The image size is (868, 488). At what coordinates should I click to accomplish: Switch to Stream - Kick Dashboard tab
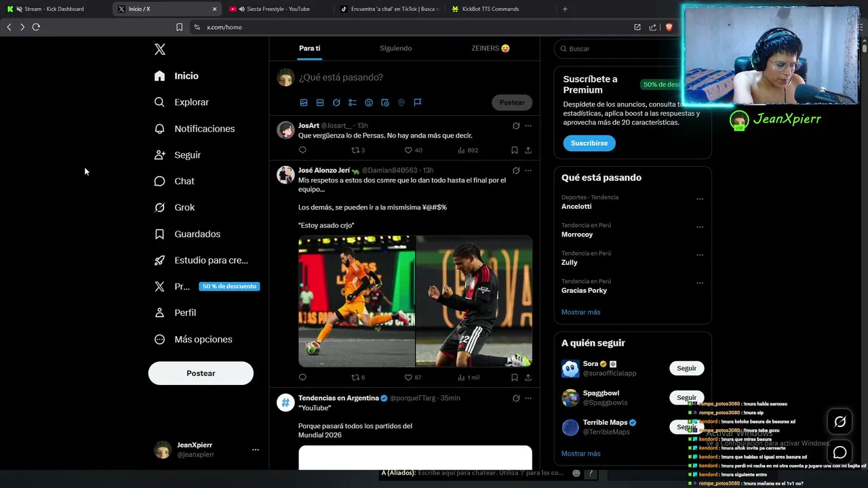click(54, 9)
